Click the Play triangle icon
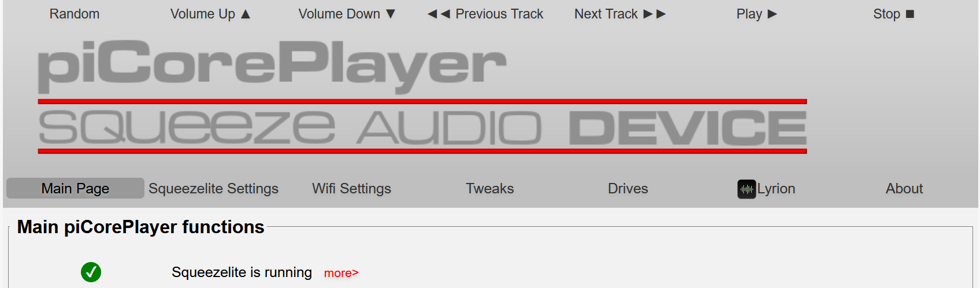Screen dimensions: 980x288 click(772, 14)
